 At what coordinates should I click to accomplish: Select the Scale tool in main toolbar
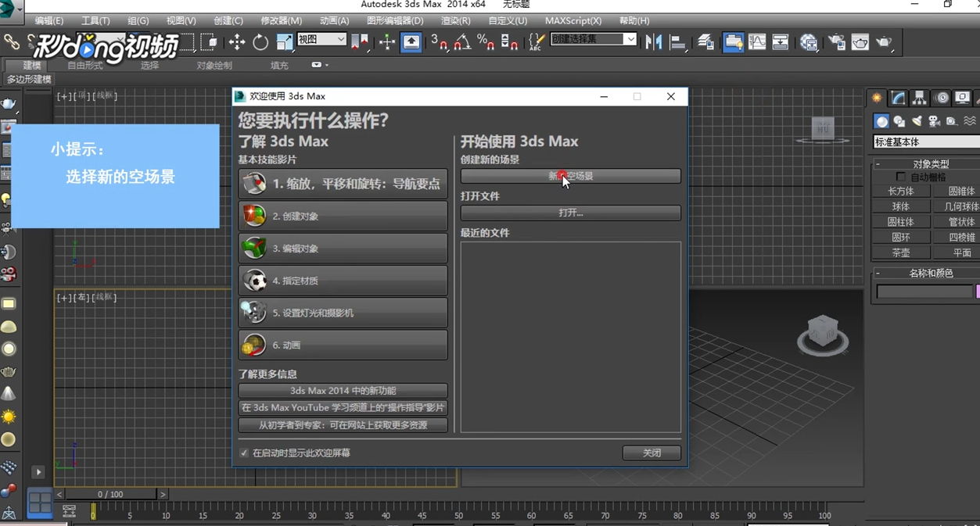(x=285, y=42)
